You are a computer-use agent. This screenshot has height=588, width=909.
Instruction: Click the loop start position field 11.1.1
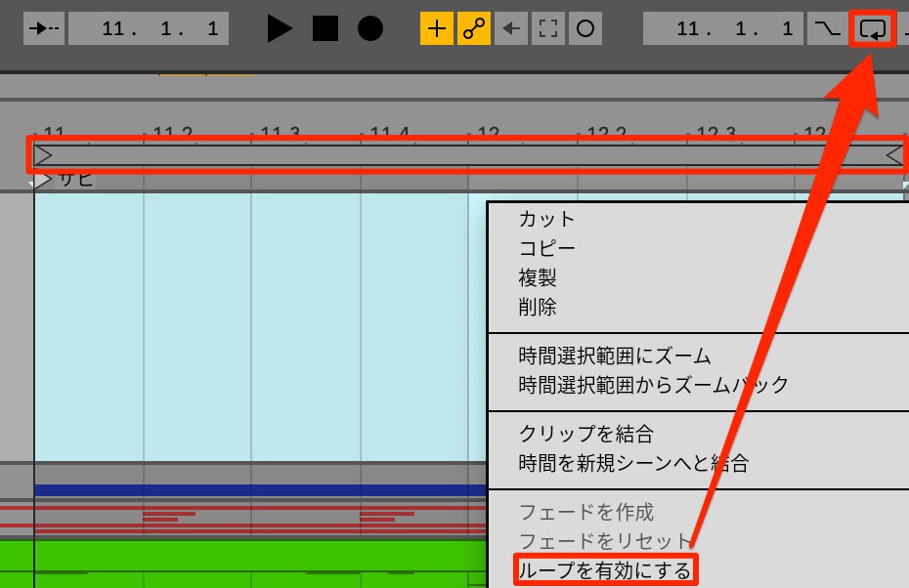click(723, 28)
